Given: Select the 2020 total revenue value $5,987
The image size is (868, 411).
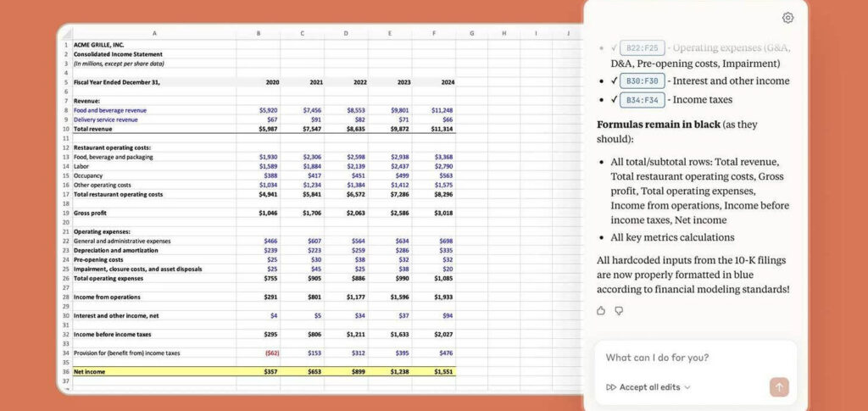Looking at the screenshot, I should tap(258, 129).
